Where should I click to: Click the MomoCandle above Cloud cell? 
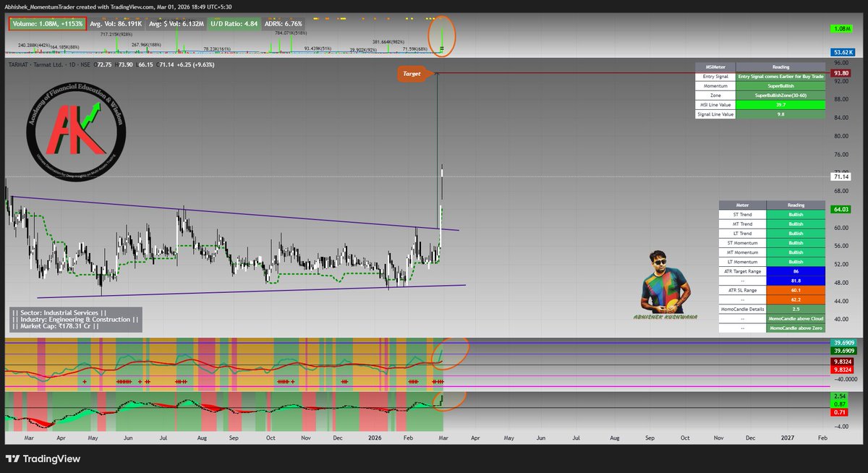tap(796, 318)
